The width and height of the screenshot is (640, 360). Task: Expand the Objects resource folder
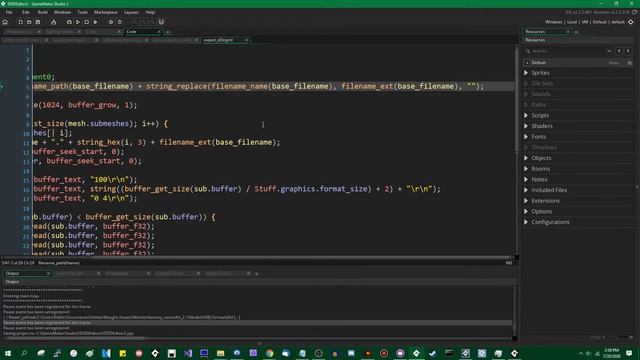[526, 158]
